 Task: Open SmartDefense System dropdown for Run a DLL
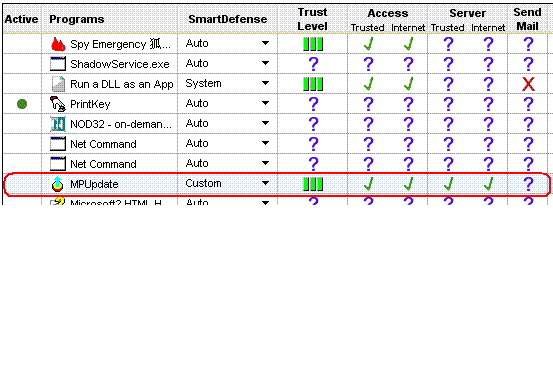click(x=266, y=84)
